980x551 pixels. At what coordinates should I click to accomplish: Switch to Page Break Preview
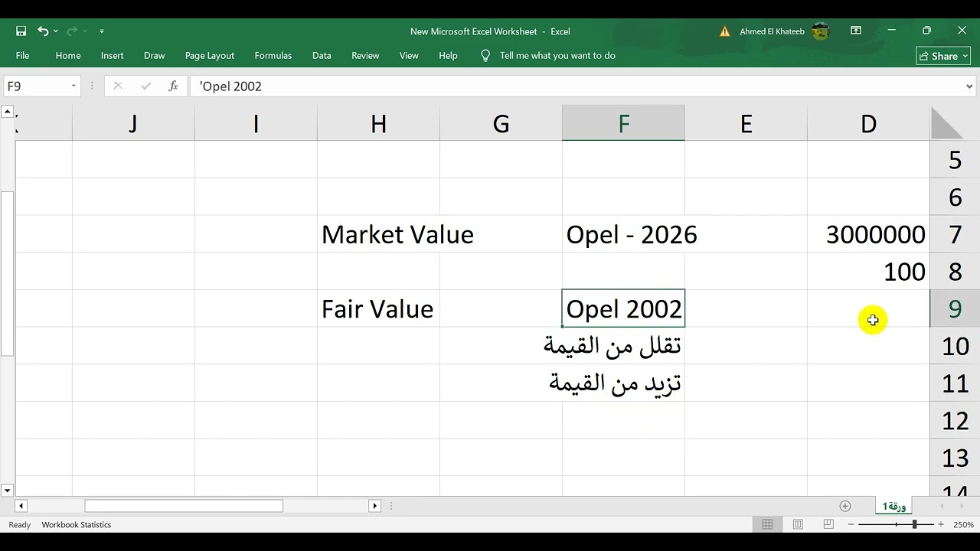(828, 524)
